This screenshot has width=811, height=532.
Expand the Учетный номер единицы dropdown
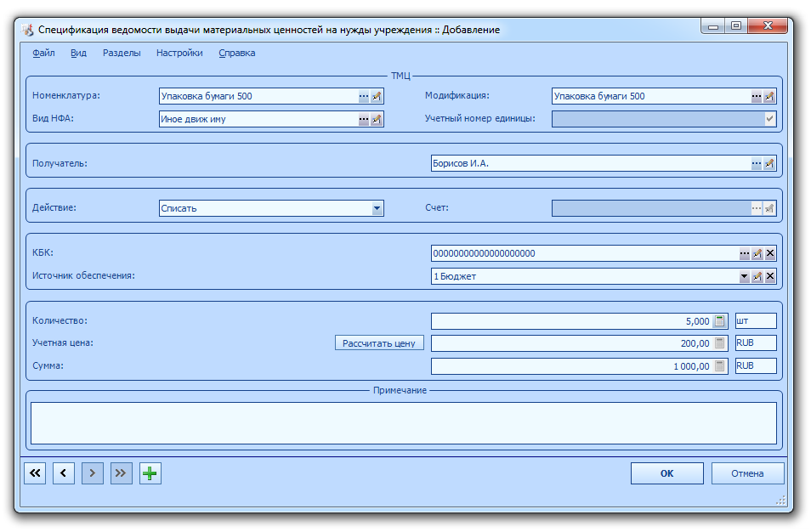click(769, 119)
